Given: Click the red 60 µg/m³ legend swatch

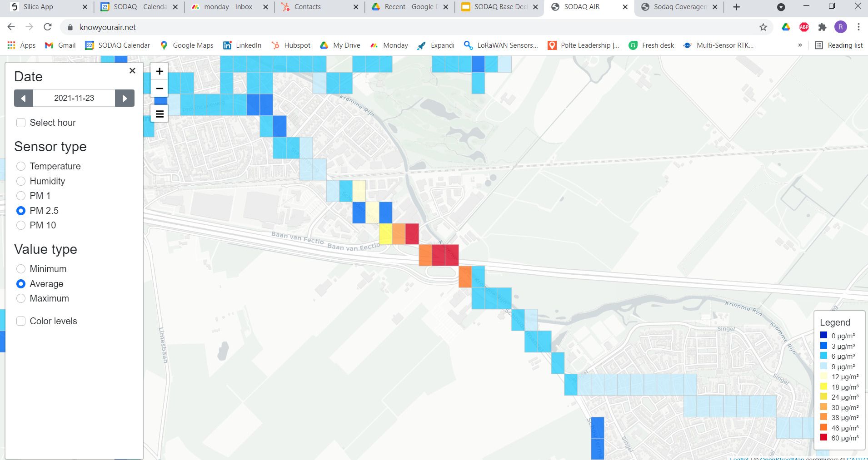Looking at the screenshot, I should 823,438.
